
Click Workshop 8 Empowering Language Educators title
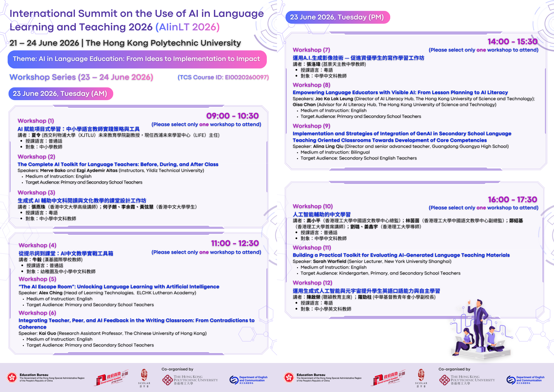pos(400,93)
